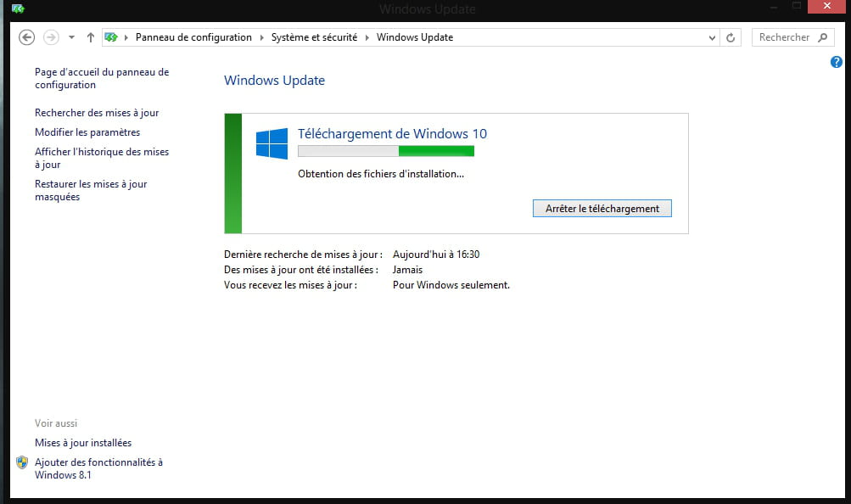Click the Jamais value text
Screen dimensions: 851x504
coord(407,270)
